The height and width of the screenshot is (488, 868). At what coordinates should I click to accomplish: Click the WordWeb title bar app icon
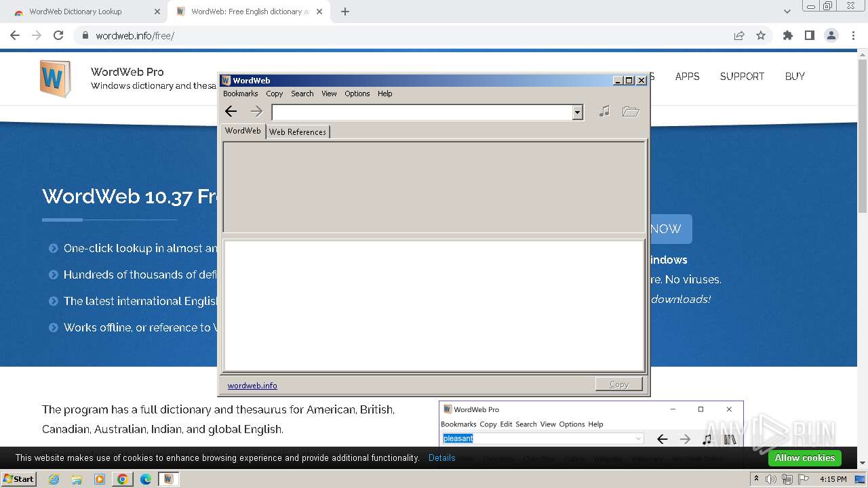[226, 80]
